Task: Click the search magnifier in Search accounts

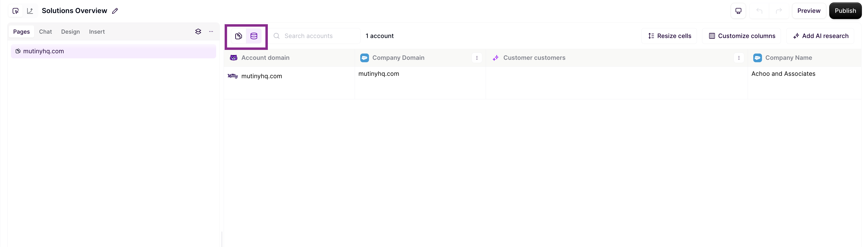Action: 276,36
